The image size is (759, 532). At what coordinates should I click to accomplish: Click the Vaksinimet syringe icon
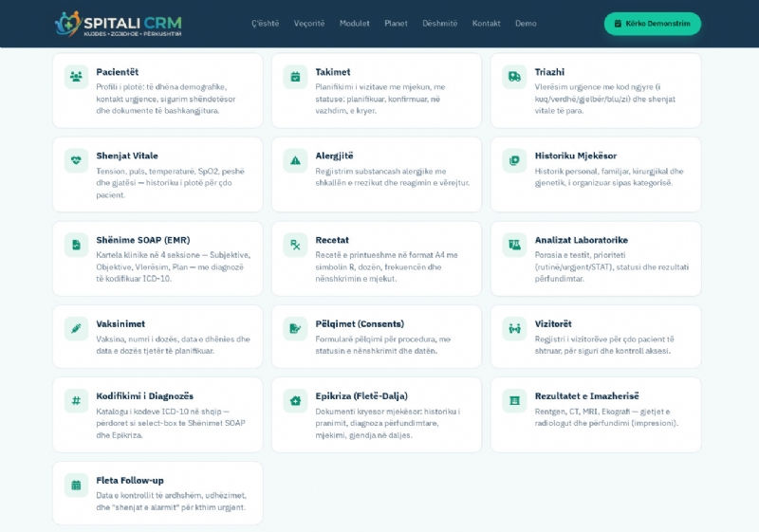pyautogui.click(x=76, y=329)
